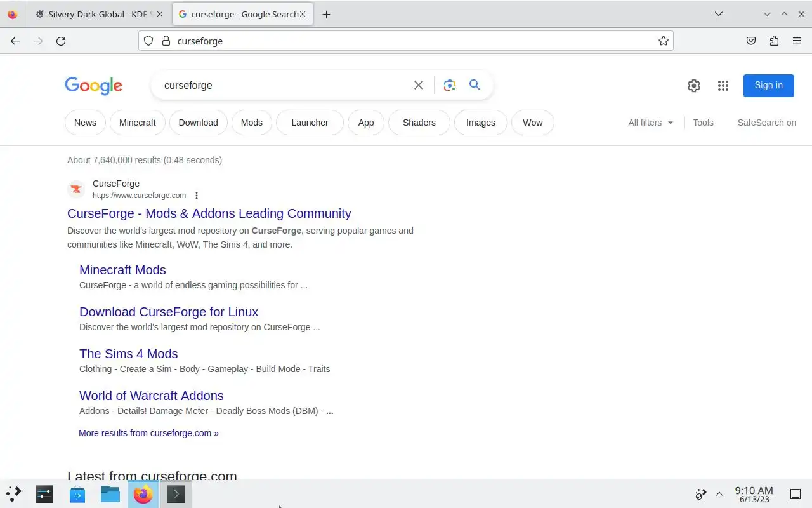Viewport: 812px width, 508px height.
Task: Open Google quick settings gear
Action: (x=694, y=86)
